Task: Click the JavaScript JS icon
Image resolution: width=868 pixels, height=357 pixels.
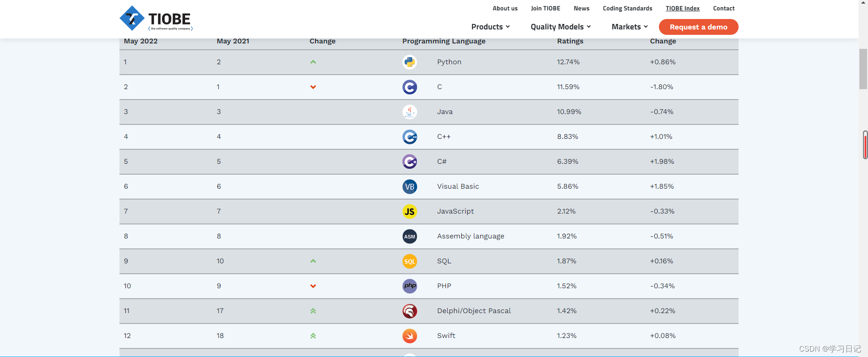Action: [410, 211]
